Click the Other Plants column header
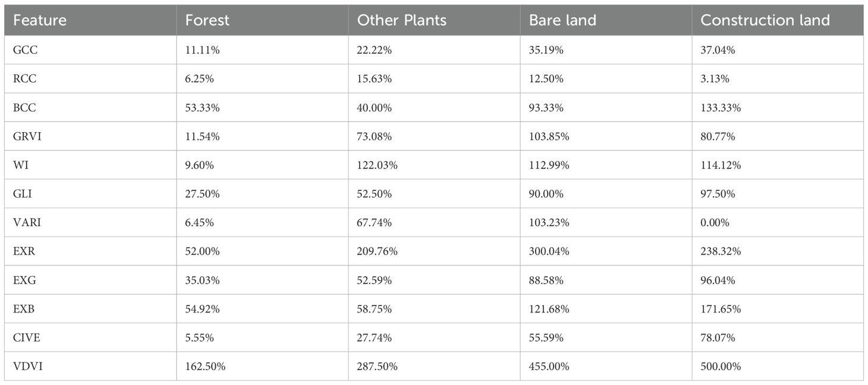868x385 pixels. (x=401, y=20)
